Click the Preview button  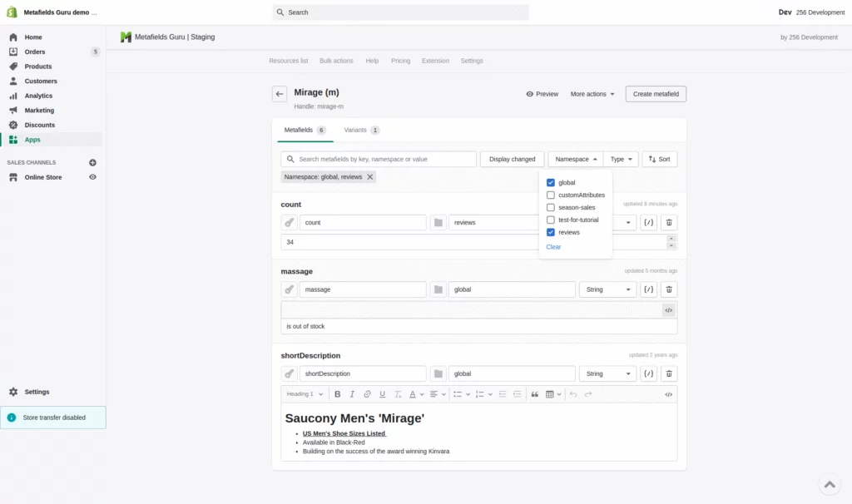[542, 94]
